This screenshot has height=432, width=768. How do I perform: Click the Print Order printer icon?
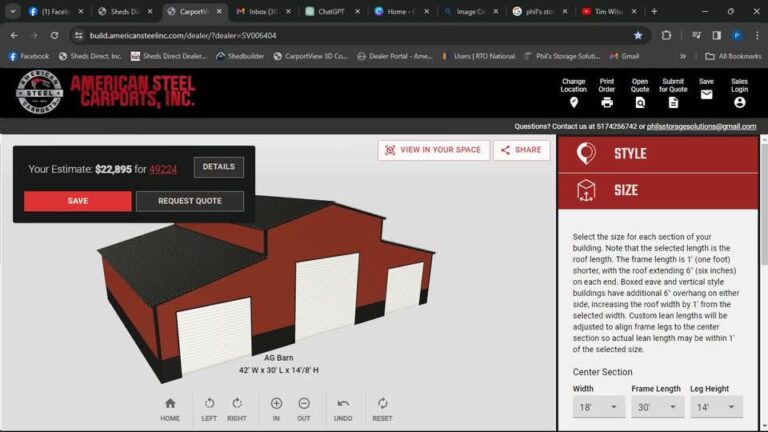pos(607,102)
